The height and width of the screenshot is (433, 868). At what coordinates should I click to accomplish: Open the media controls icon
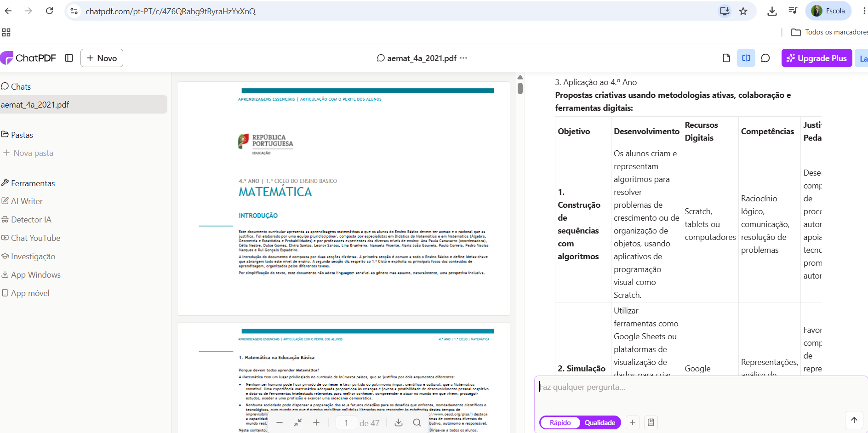click(x=793, y=11)
